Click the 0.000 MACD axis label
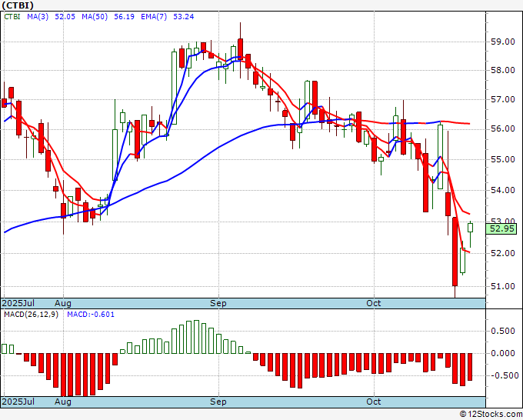This screenshot has height=420, width=523. tap(505, 353)
